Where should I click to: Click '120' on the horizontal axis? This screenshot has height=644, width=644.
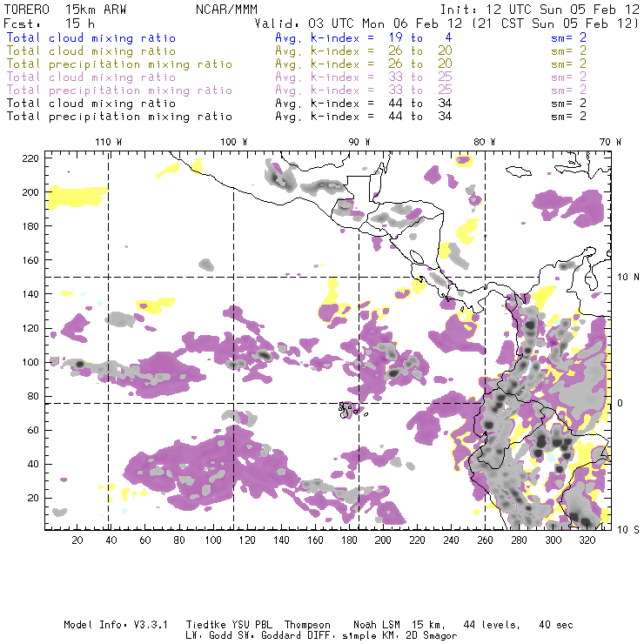pos(247,540)
